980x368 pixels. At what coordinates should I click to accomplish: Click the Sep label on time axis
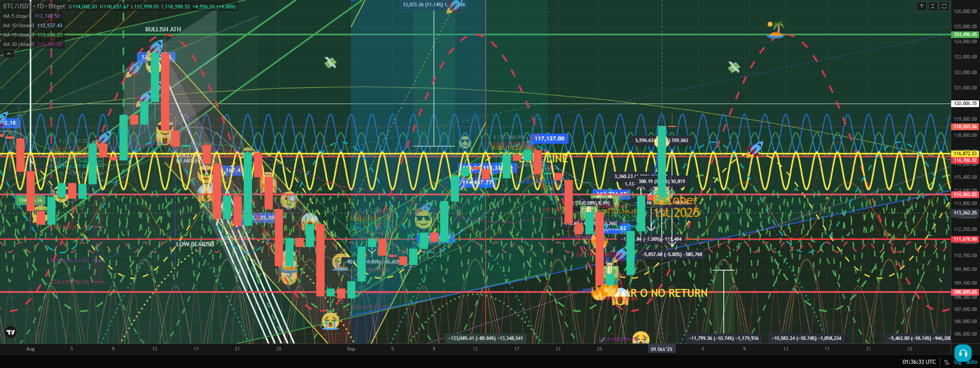point(351,349)
